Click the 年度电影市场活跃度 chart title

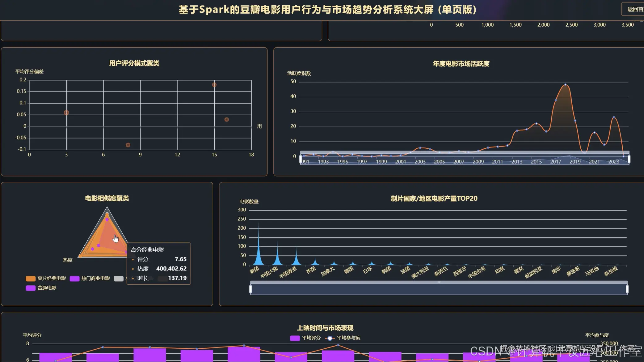click(461, 64)
